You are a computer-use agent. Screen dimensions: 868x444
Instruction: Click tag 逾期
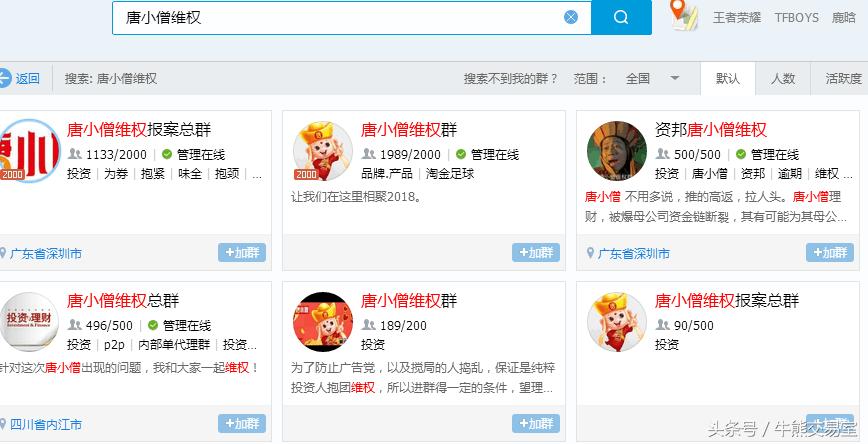pos(790,174)
